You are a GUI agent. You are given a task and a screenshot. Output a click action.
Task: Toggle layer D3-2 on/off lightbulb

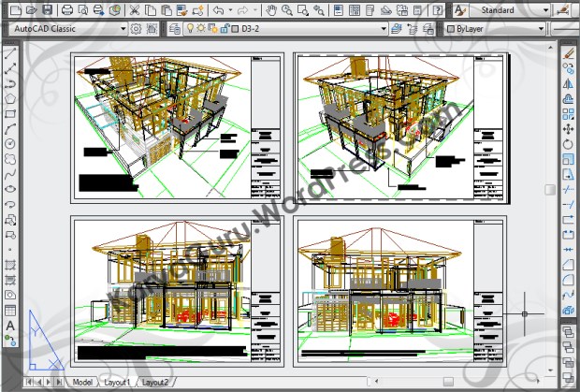coord(190,28)
